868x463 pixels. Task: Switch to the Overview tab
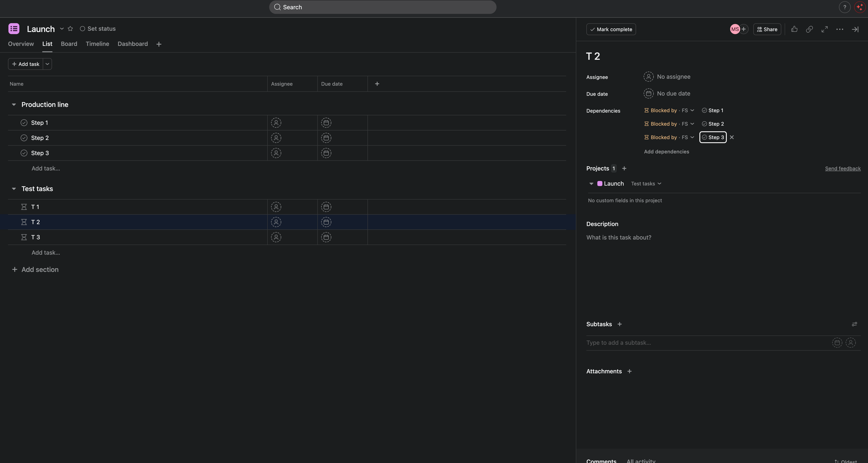(21, 44)
